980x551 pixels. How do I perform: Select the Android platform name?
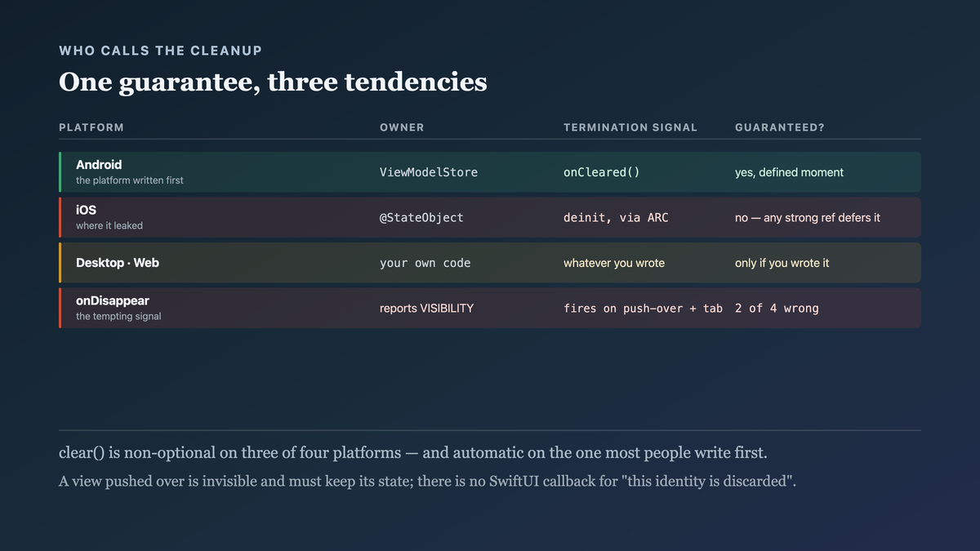(99, 165)
